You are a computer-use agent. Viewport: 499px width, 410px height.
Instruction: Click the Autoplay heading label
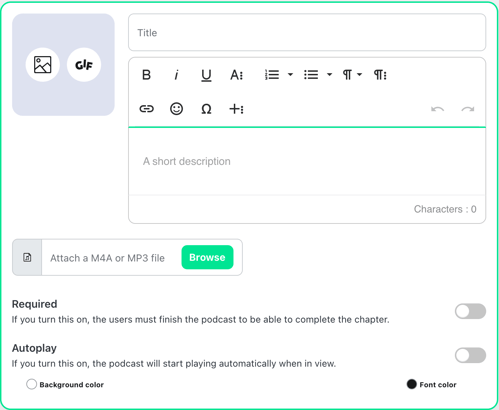34,348
